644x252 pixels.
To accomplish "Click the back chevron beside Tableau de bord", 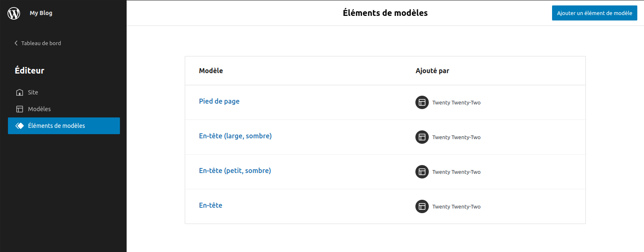I will point(16,43).
